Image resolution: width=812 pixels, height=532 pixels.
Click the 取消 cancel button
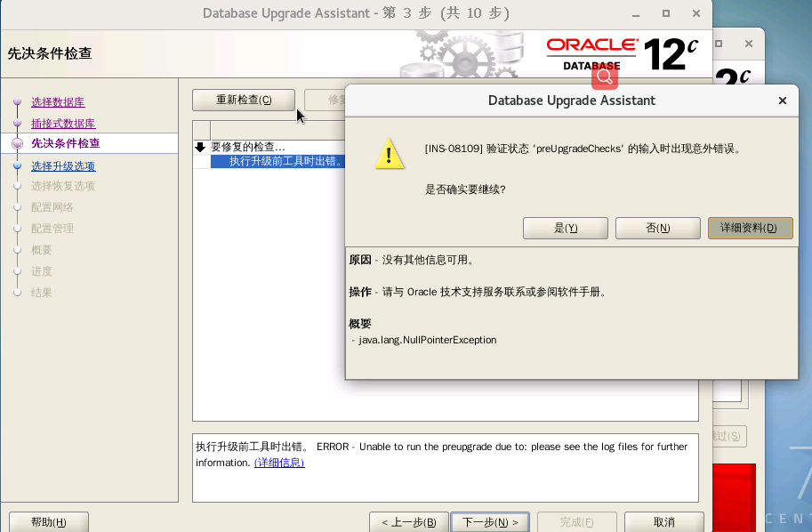(663, 522)
